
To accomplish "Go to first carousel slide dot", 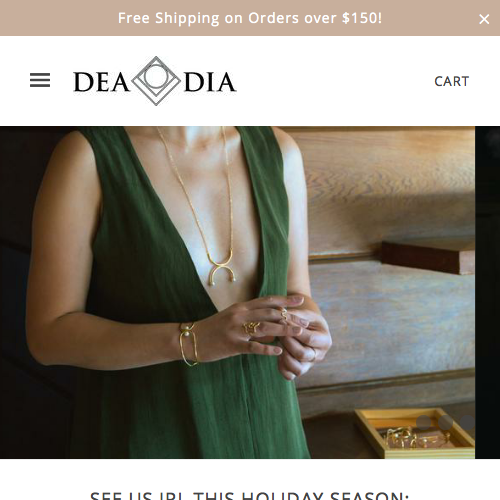I will pyautogui.click(x=424, y=423).
